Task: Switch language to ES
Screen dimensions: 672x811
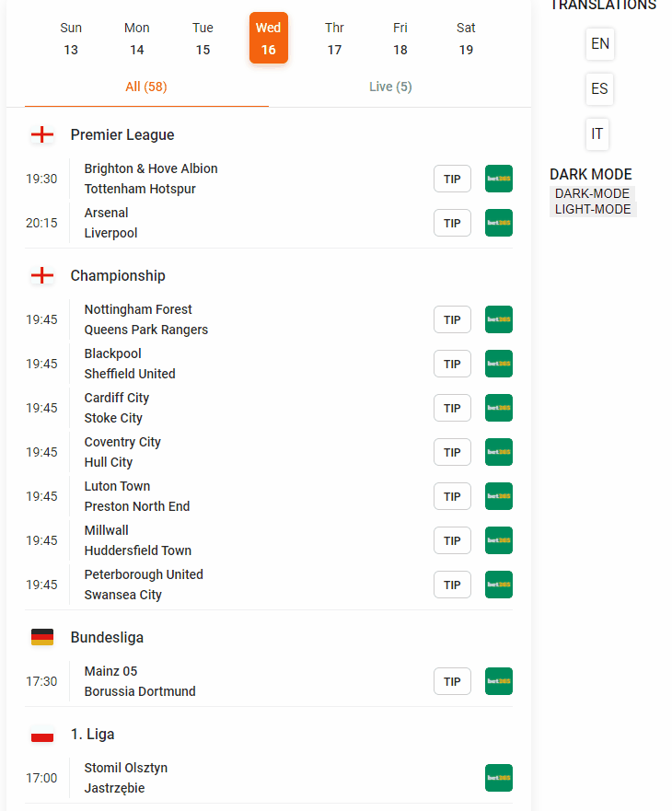Action: point(599,89)
